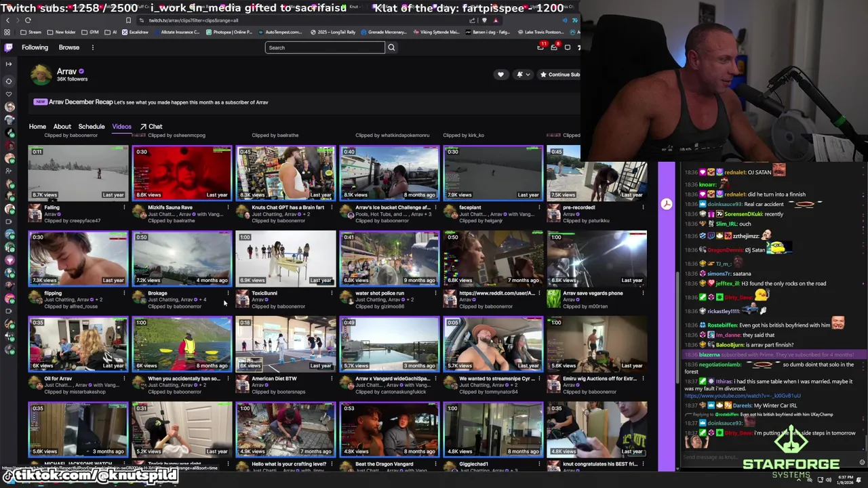This screenshot has height=488, width=868.
Task: Click the share icon in the address bar
Action: pyautogui.click(x=473, y=20)
